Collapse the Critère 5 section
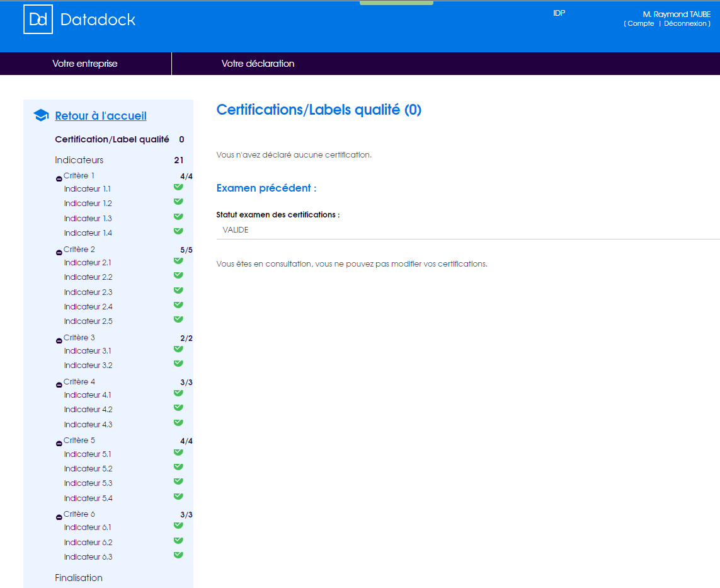 tap(59, 444)
